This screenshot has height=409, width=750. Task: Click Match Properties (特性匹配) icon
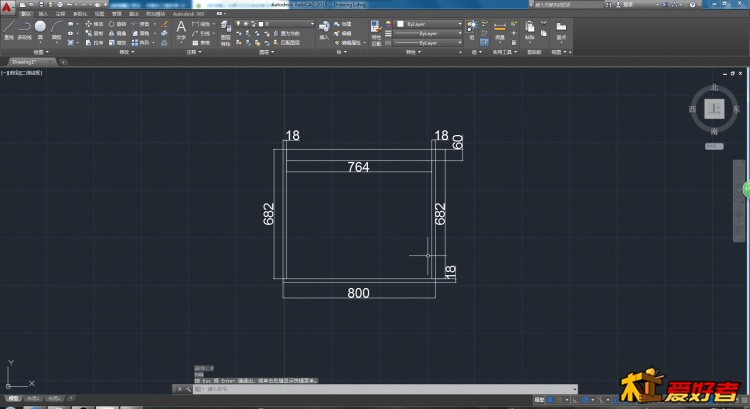point(376,33)
